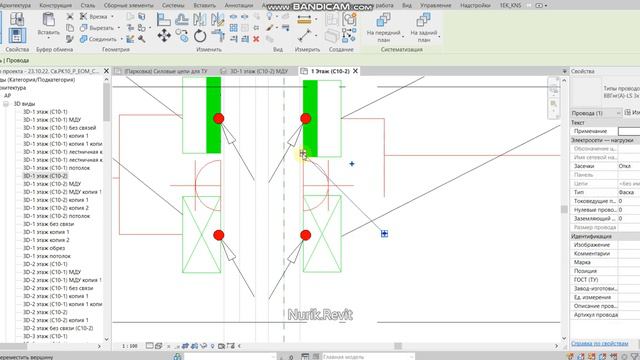Click the Copy to clipboard icon
This screenshot has width=640, height=360.
(x=70, y=28)
